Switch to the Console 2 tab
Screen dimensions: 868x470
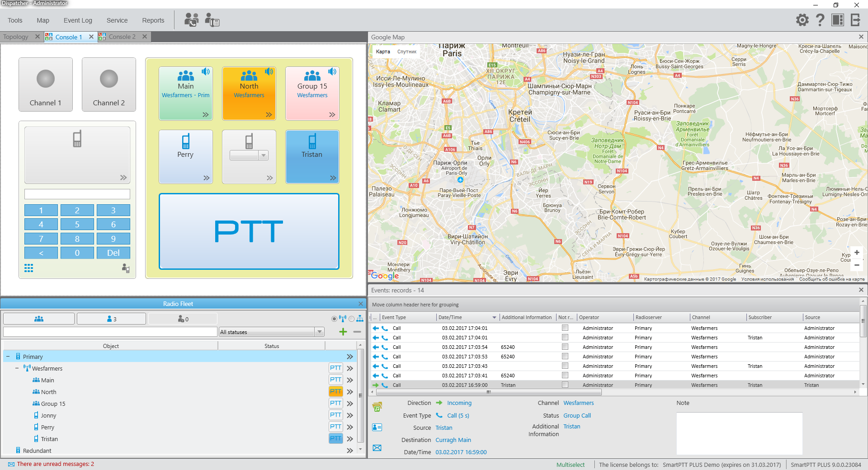point(122,37)
